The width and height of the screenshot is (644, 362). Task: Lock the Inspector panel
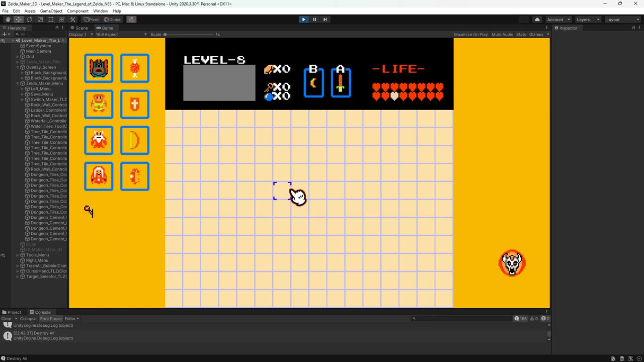click(x=633, y=28)
